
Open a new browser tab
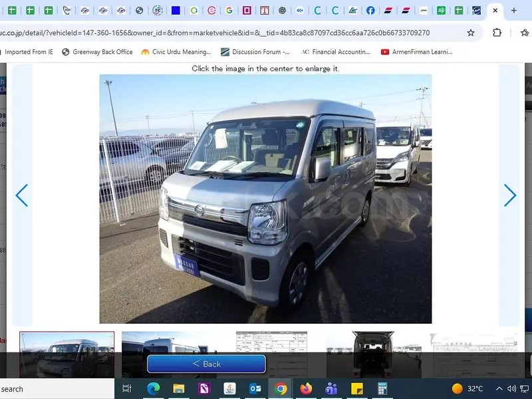click(513, 11)
